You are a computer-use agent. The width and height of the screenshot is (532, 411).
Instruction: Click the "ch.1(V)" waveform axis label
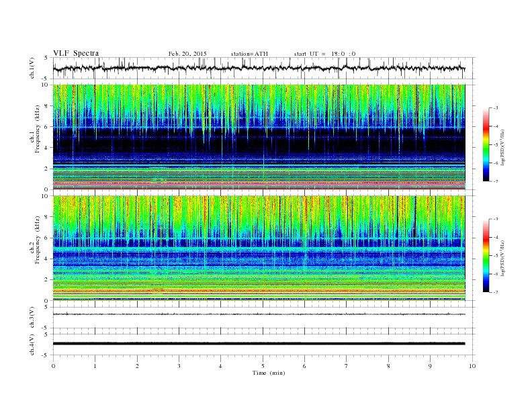click(x=32, y=68)
